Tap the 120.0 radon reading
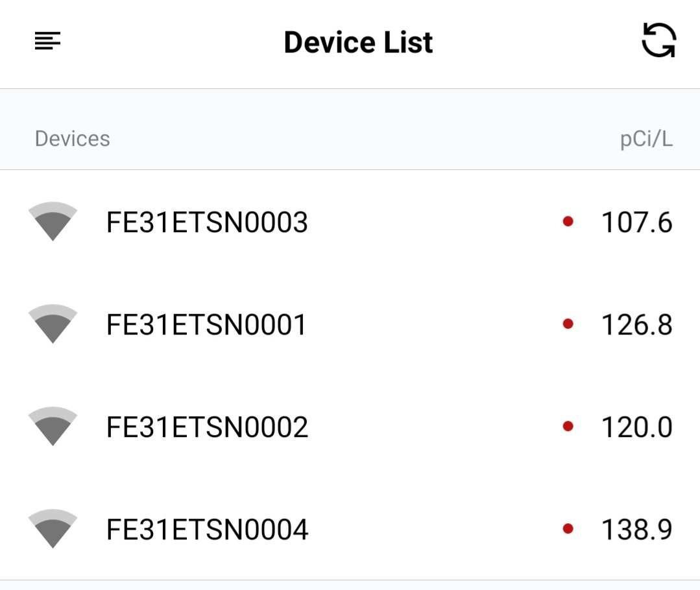The image size is (700, 590). [x=636, y=427]
